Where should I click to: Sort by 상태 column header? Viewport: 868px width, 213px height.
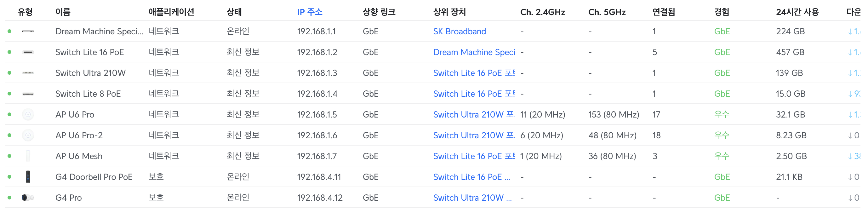point(234,12)
